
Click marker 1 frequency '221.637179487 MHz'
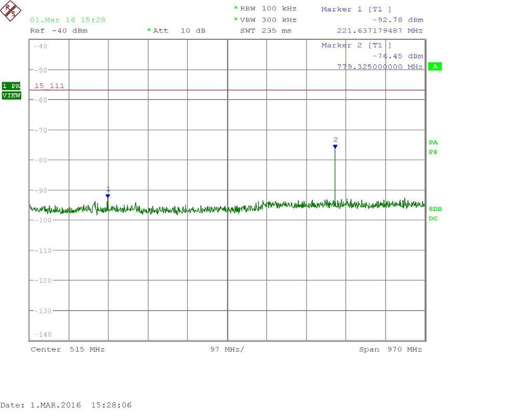[x=380, y=31]
